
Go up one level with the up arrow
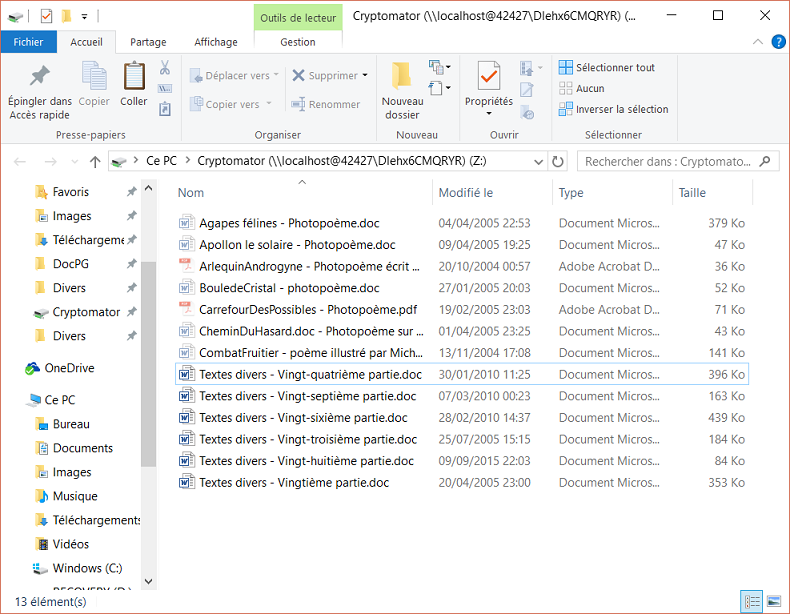[95, 161]
